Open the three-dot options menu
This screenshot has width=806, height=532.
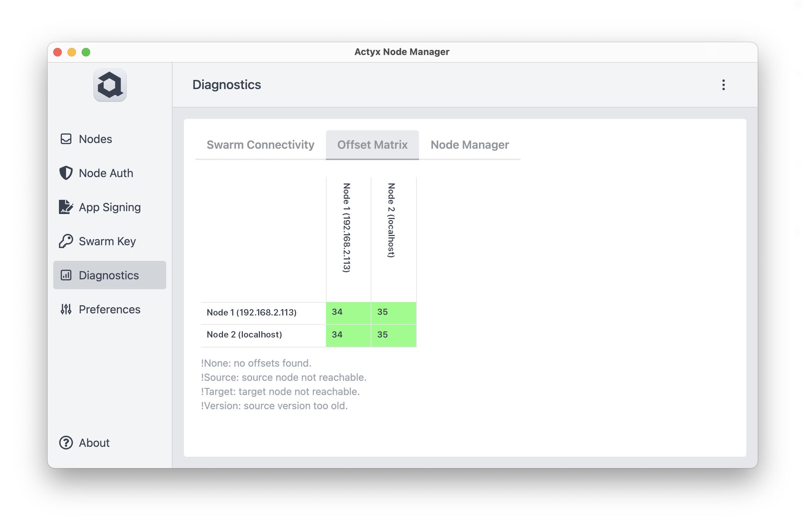tap(723, 85)
